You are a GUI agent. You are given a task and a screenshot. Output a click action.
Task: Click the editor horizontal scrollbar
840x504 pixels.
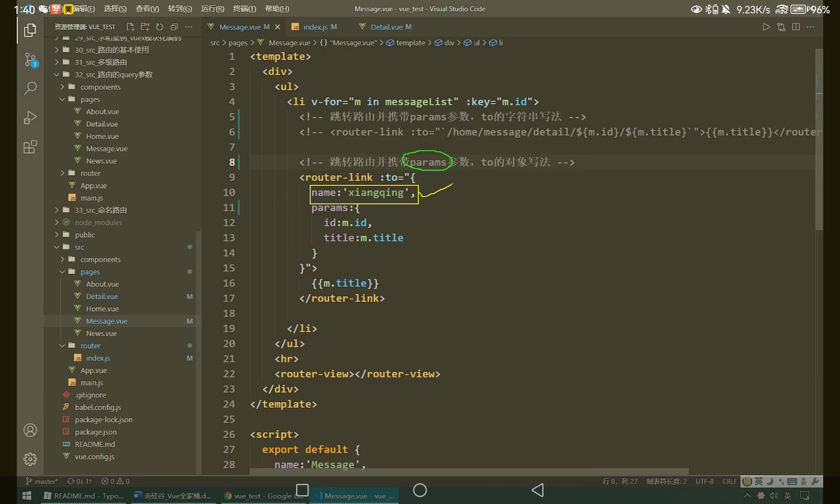(x=469, y=471)
